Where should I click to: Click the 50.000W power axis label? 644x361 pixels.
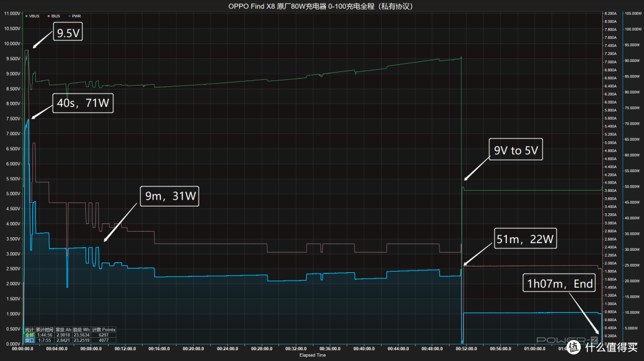point(632,186)
